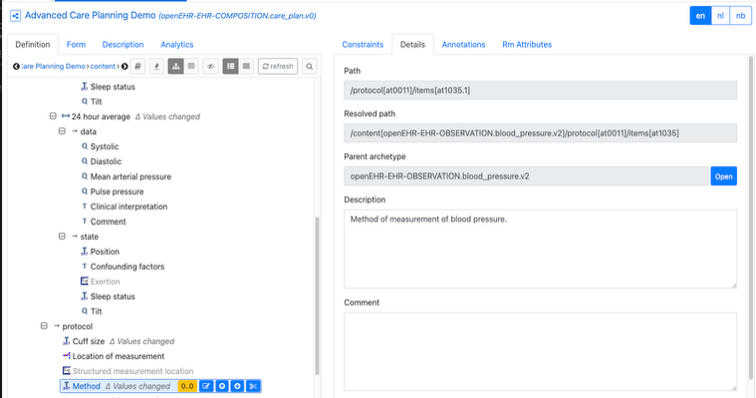Click the Resolved path field
756x398 pixels.
[540, 133]
